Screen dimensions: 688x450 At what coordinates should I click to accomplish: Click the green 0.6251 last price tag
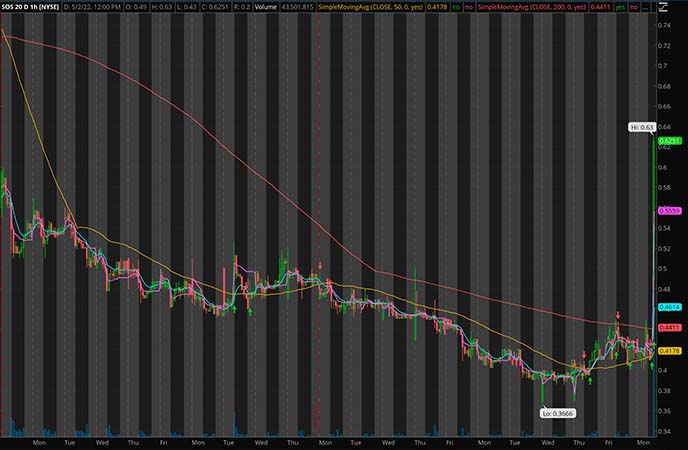coord(670,141)
